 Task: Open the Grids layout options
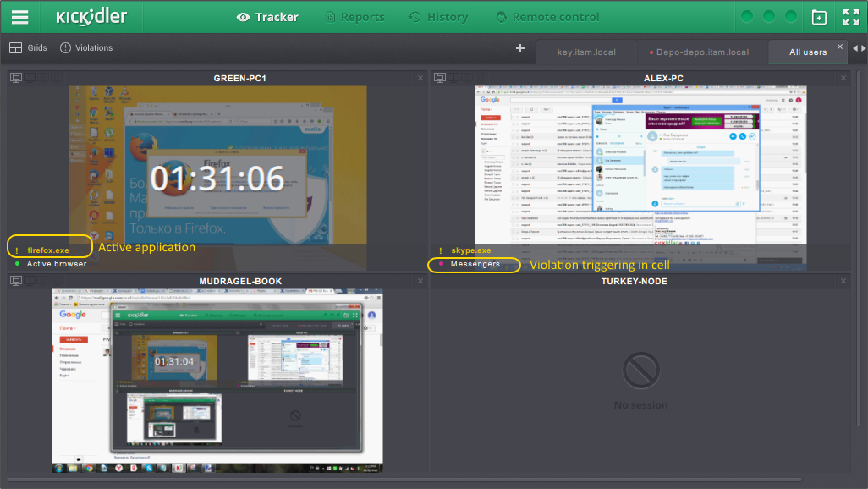[28, 48]
